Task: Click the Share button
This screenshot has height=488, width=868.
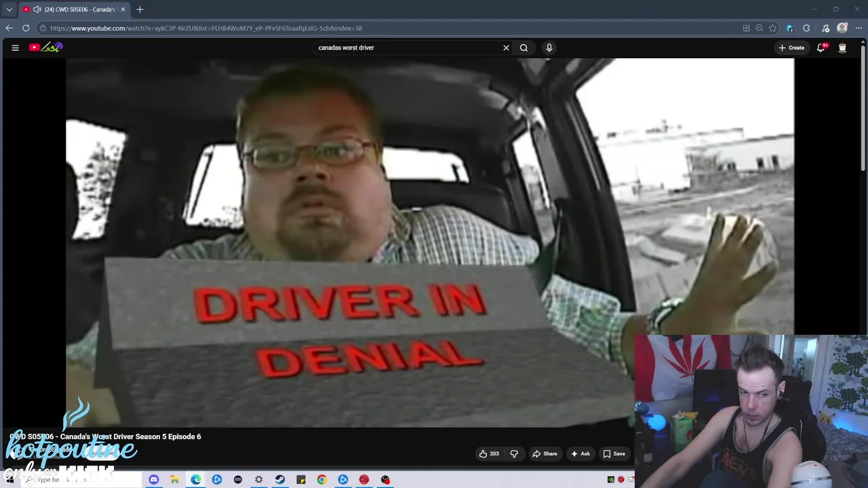Action: tap(545, 453)
